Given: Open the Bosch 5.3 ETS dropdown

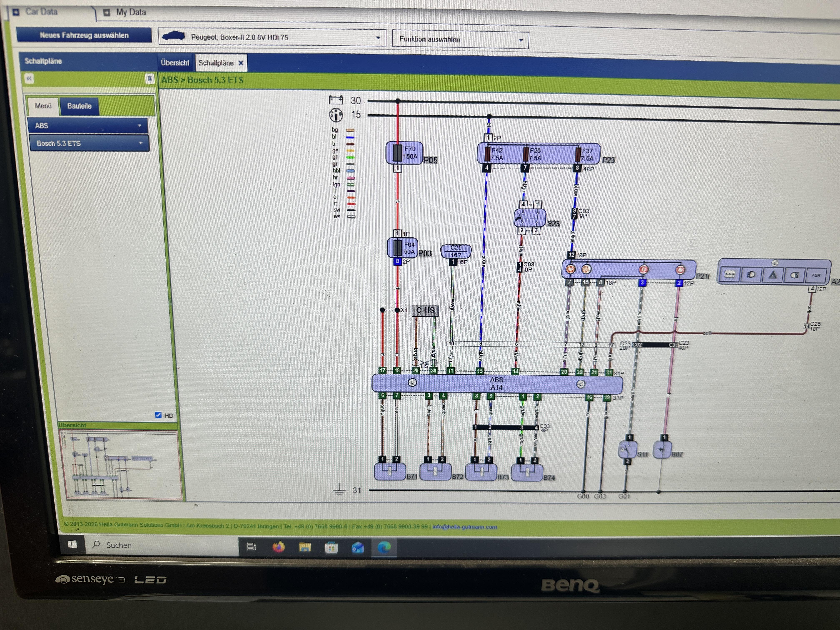Looking at the screenshot, I should (x=89, y=143).
